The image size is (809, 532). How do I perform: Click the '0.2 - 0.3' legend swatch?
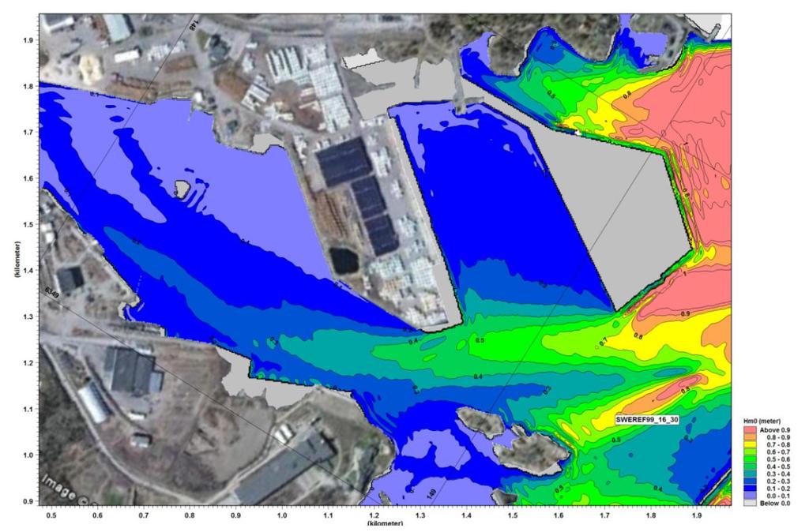749,481
